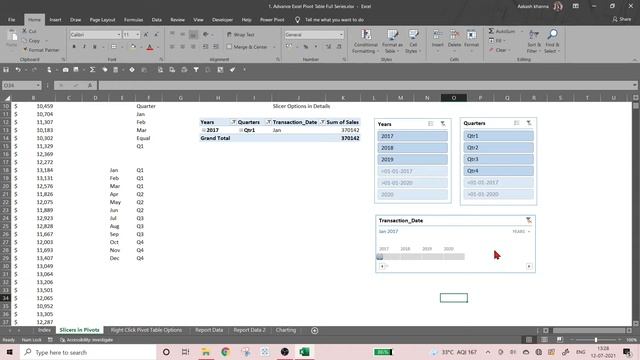The image size is (640, 360).
Task: Open Cell Styles gallery
Action: [413, 41]
